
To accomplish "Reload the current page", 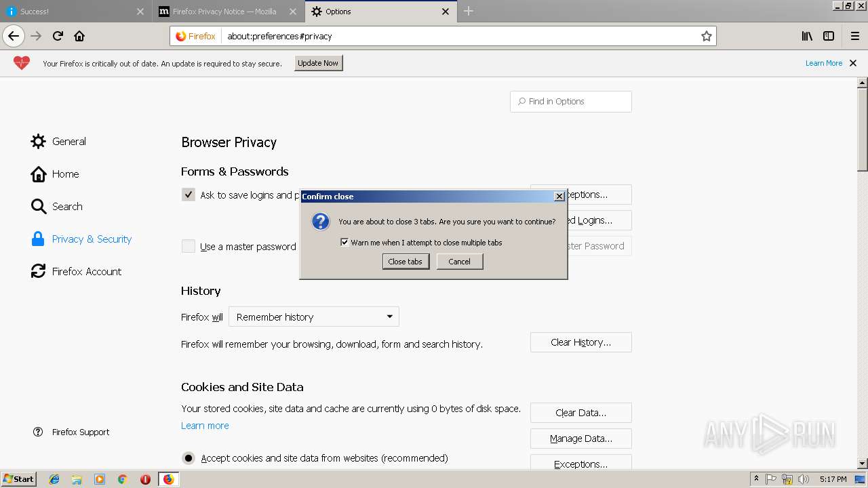I will 58,36.
